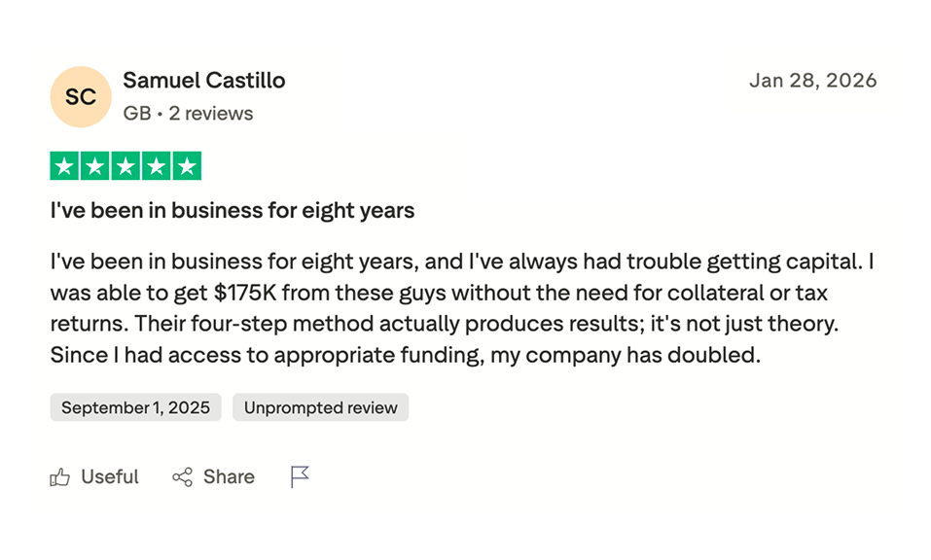931x560 pixels.
Task: Click the Jan 28, 2026 review date
Action: (812, 81)
